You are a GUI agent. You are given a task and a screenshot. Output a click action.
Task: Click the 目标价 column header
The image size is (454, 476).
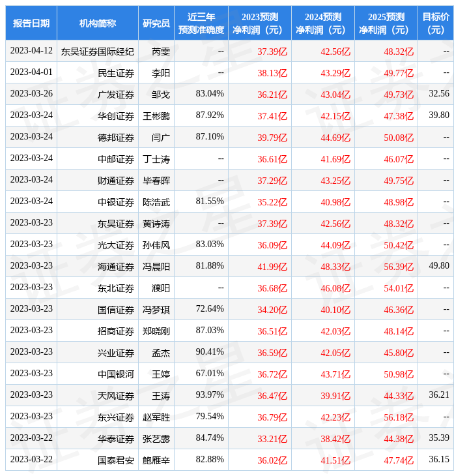435,23
